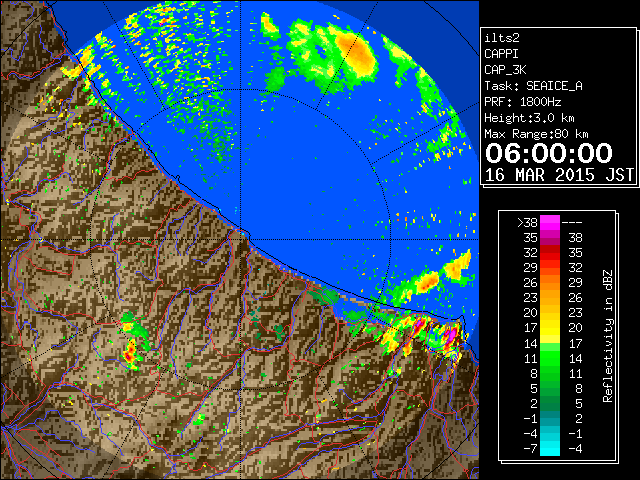Click the -7 legend value
The image size is (640, 480).
pyautogui.click(x=530, y=449)
